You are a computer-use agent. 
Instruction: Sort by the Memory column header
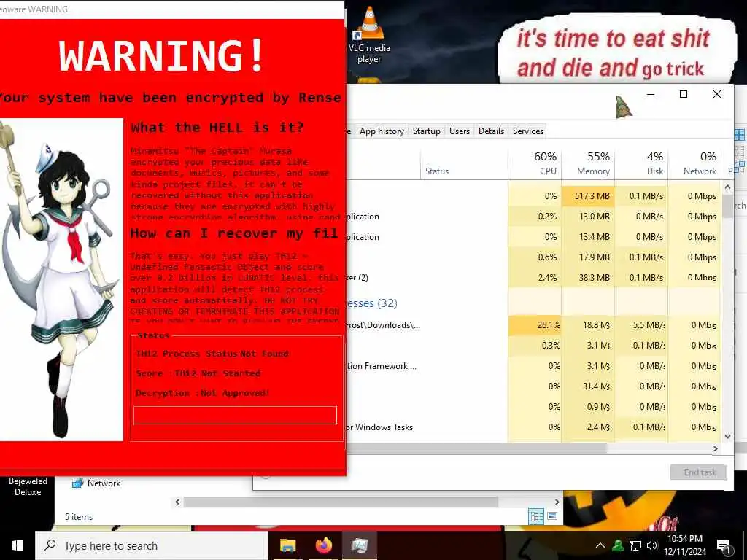click(589, 163)
